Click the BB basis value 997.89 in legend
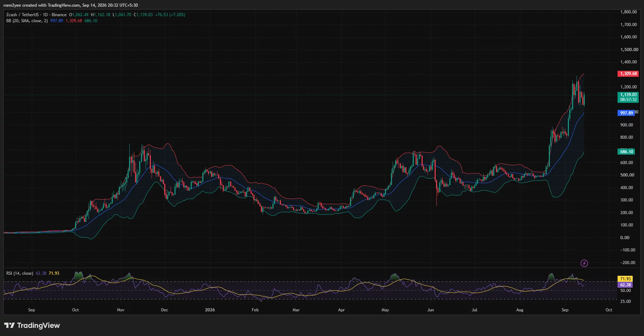Viewport: 644px width, 336px height. click(56, 21)
